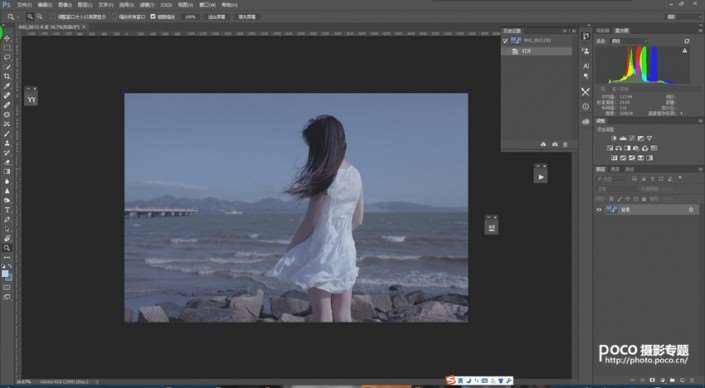The image size is (705, 388).
Task: Open the layer opacity dropdown
Action: [666, 188]
